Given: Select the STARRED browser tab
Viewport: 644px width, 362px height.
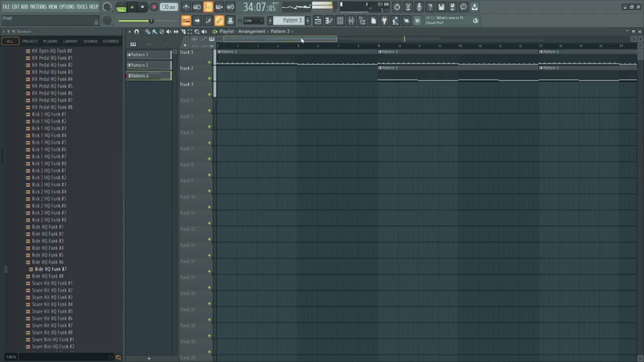Looking at the screenshot, I should point(111,41).
